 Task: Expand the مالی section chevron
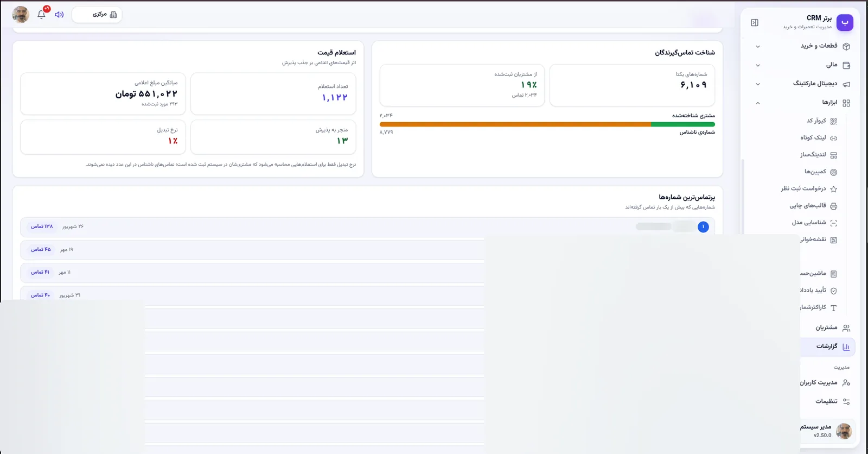(x=758, y=65)
